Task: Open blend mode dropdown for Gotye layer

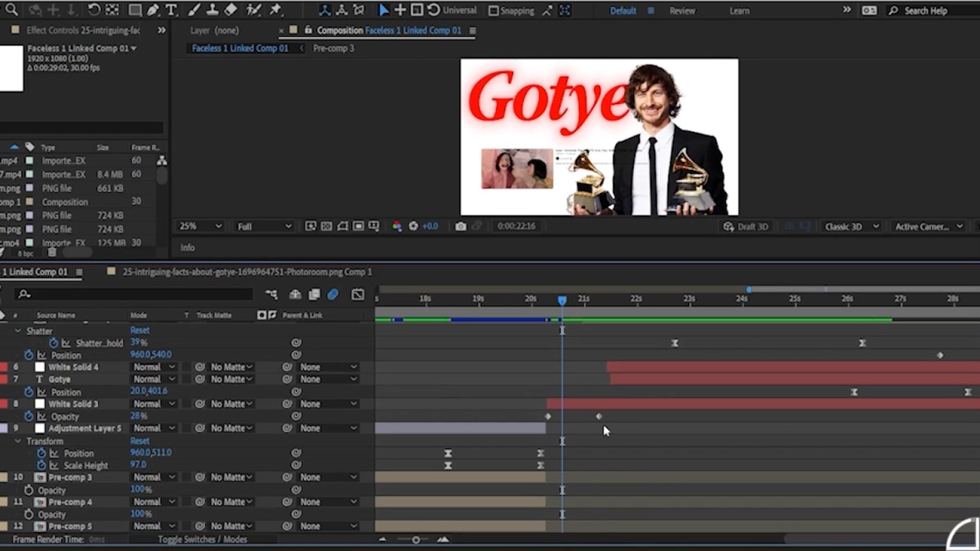Action: click(153, 380)
